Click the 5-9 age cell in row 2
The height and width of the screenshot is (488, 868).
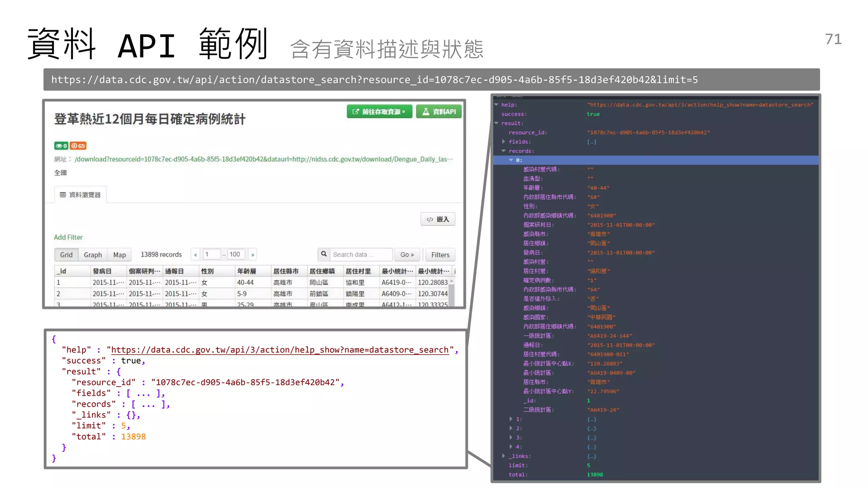click(x=253, y=294)
